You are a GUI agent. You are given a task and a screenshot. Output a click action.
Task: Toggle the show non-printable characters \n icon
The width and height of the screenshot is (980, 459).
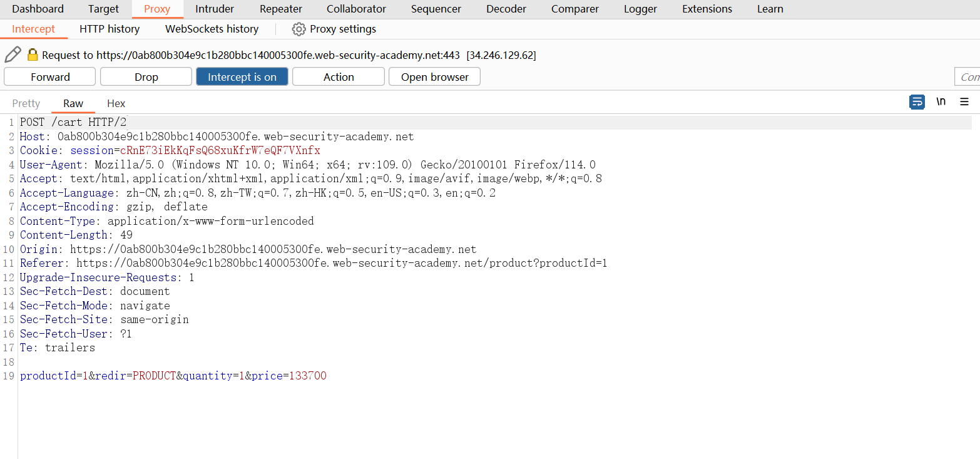point(941,102)
